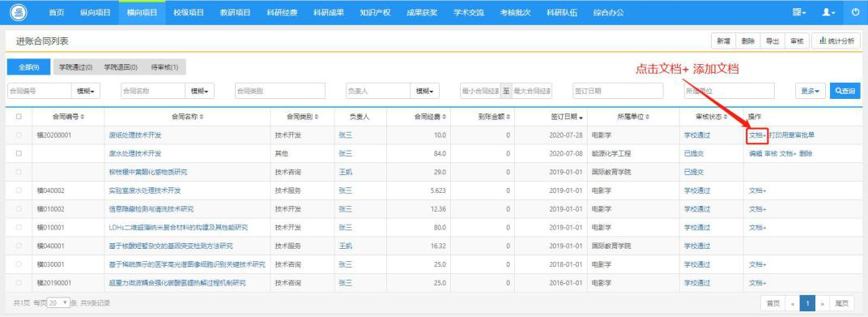
Task: Open the 横向项目 navigation menu
Action: tap(142, 12)
